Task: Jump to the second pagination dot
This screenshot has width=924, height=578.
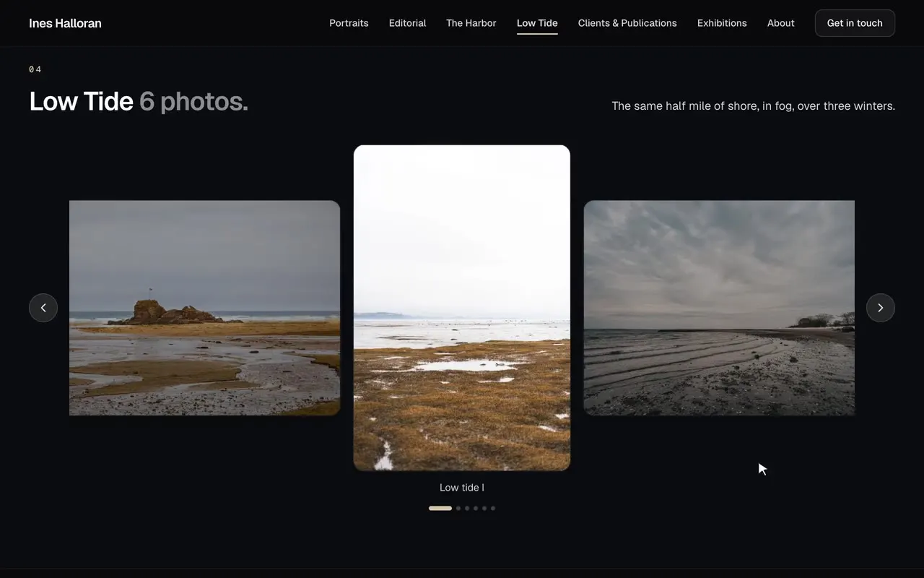Action: tap(458, 508)
